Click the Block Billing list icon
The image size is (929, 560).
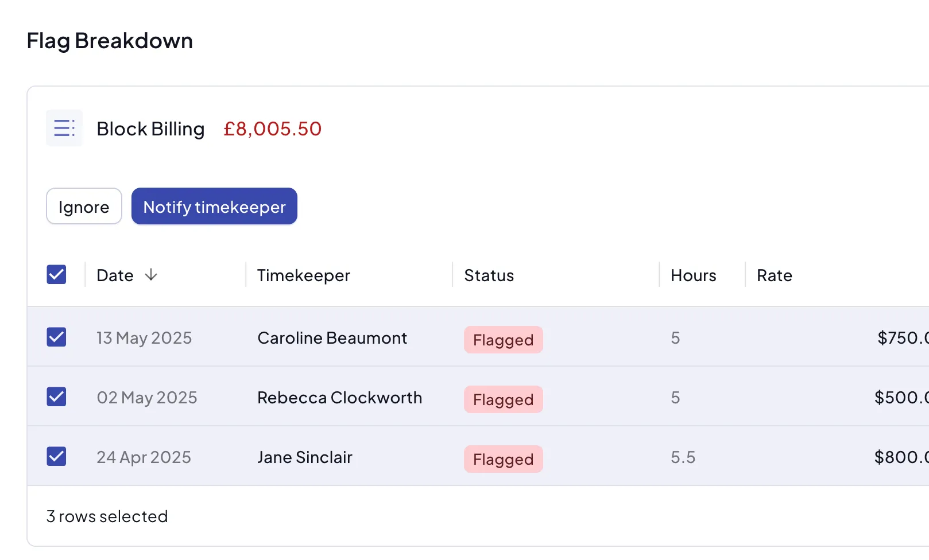[x=64, y=128]
